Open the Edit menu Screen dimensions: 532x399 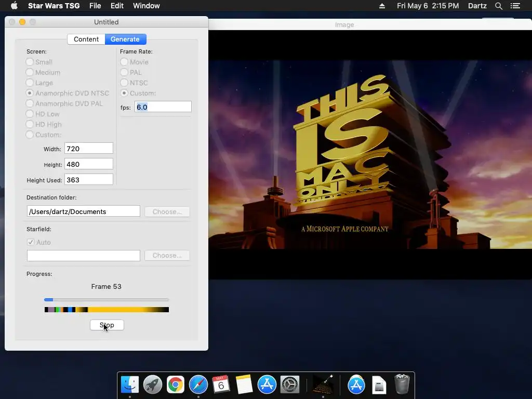click(x=117, y=6)
